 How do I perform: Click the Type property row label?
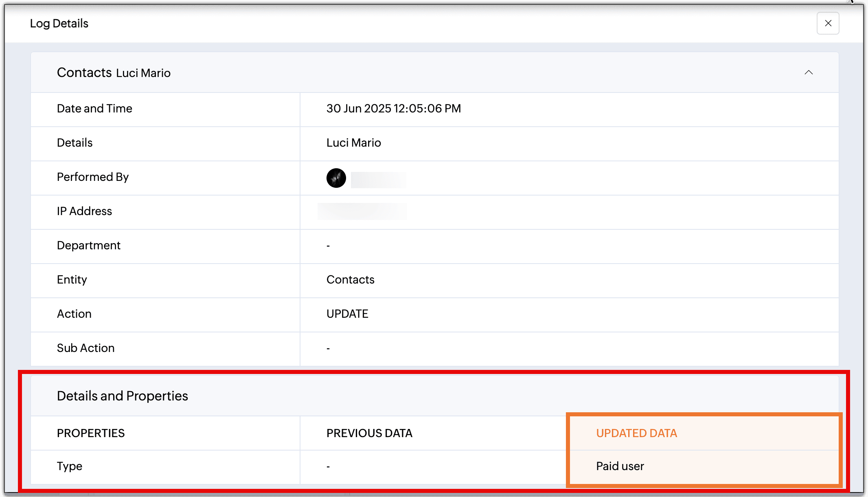70,466
